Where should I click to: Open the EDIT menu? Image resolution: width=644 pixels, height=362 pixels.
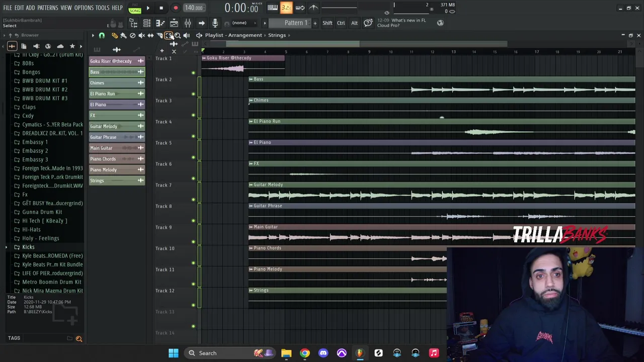tap(19, 8)
